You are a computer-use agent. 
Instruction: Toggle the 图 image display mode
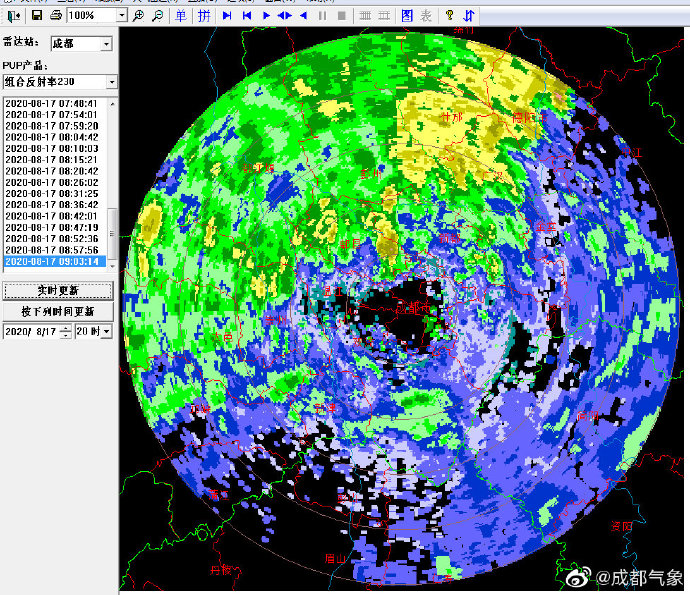pos(407,16)
